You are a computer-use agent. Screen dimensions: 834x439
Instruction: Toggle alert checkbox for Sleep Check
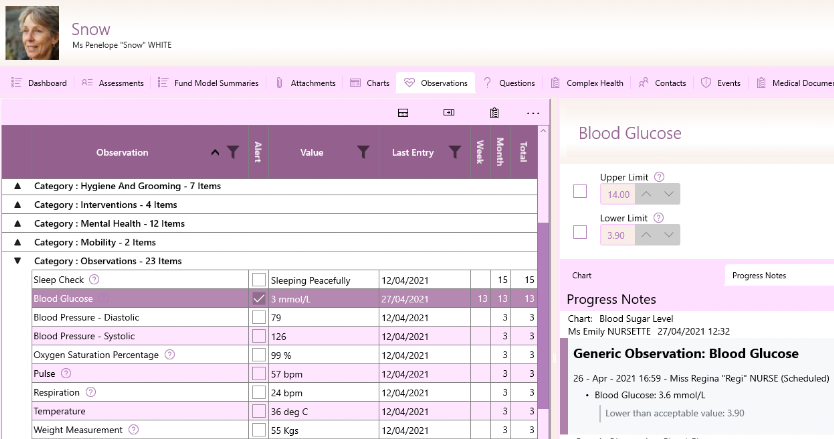click(258, 280)
